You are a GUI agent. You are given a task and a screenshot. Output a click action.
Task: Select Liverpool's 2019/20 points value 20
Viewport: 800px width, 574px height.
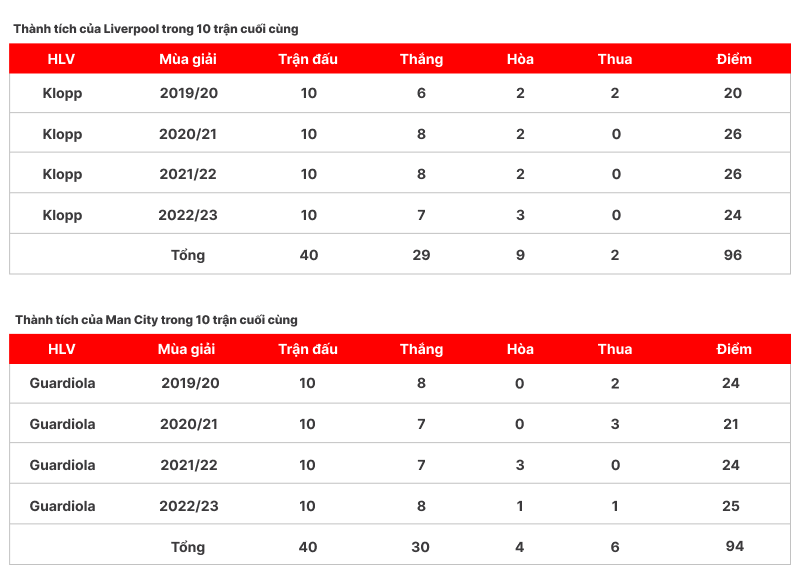733,93
